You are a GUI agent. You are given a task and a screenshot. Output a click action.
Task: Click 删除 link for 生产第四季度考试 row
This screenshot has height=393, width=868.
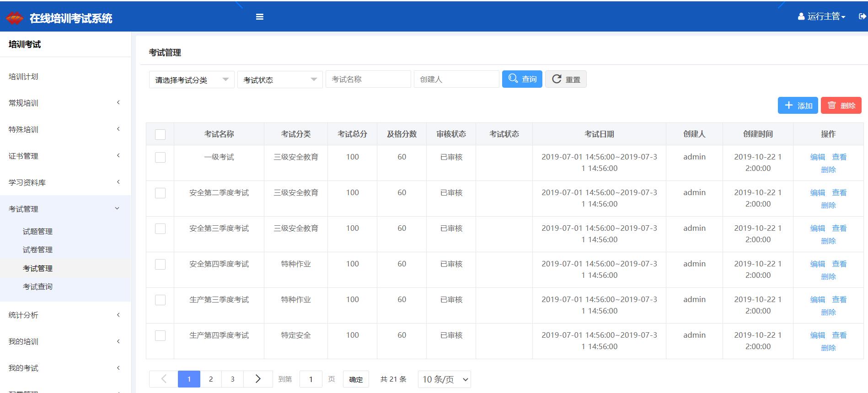828,348
